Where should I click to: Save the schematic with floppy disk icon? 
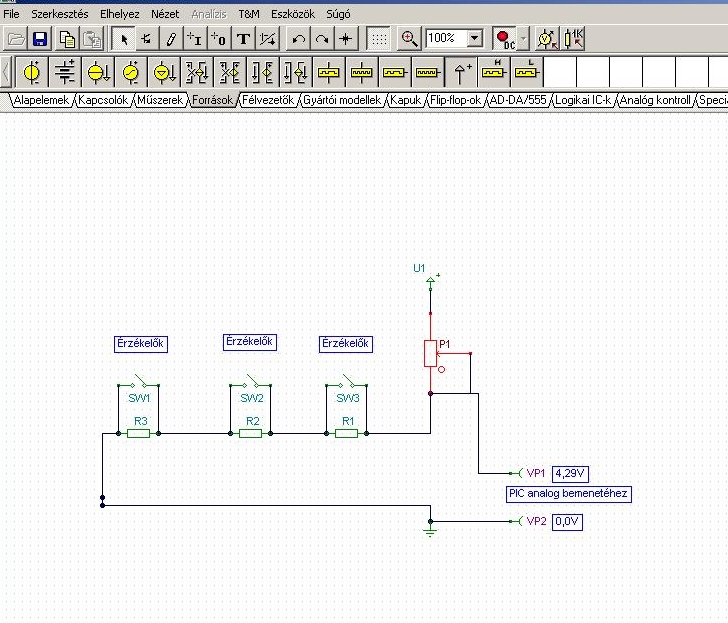[x=40, y=39]
